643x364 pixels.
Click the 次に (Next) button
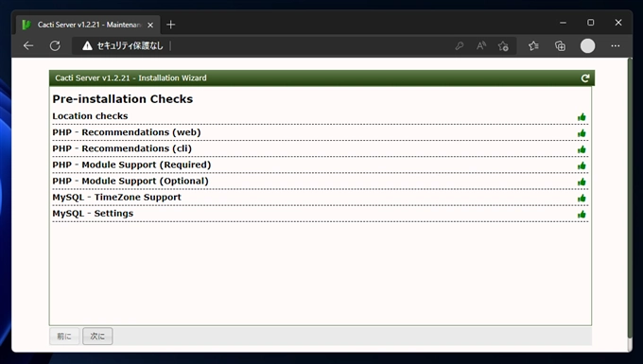[97, 337]
